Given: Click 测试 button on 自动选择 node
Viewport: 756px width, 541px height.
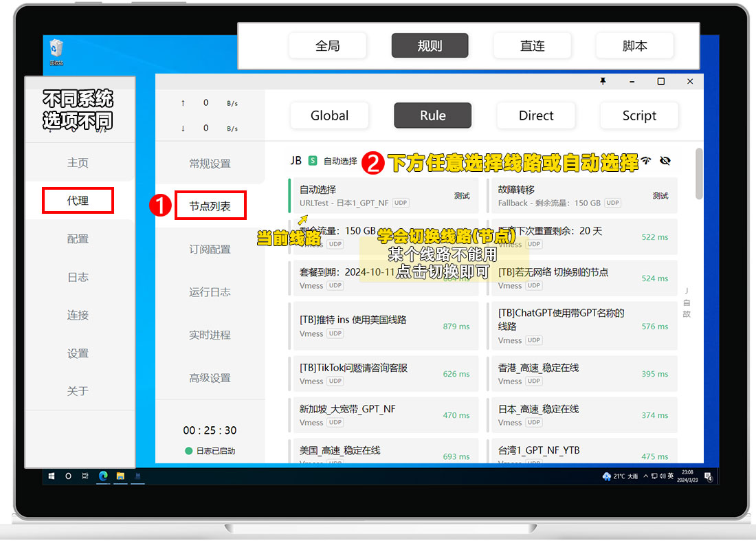Looking at the screenshot, I should coord(462,196).
